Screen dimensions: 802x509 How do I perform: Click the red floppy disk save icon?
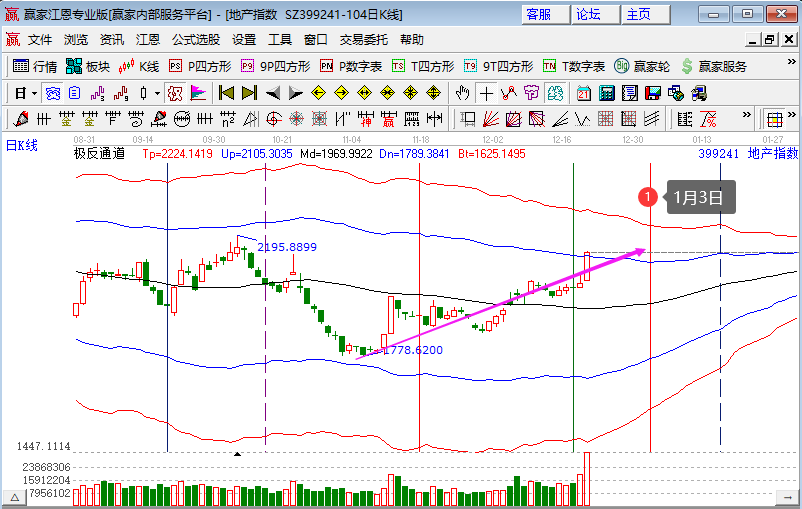click(653, 93)
